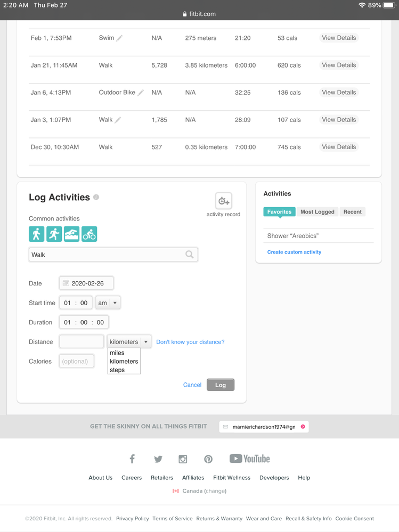This screenshot has height=532, width=399.
Task: Open the Cookie Consent link
Action: coord(355,519)
